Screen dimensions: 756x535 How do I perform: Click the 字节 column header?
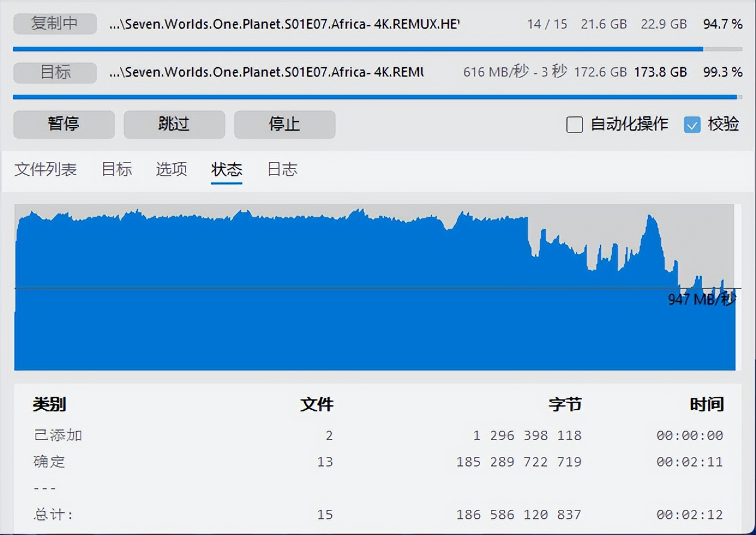[565, 404]
